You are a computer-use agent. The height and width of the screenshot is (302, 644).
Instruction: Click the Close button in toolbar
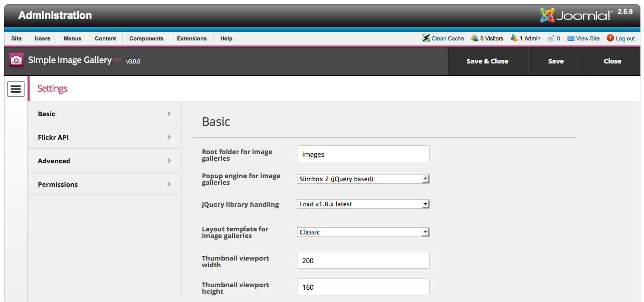[x=612, y=61]
